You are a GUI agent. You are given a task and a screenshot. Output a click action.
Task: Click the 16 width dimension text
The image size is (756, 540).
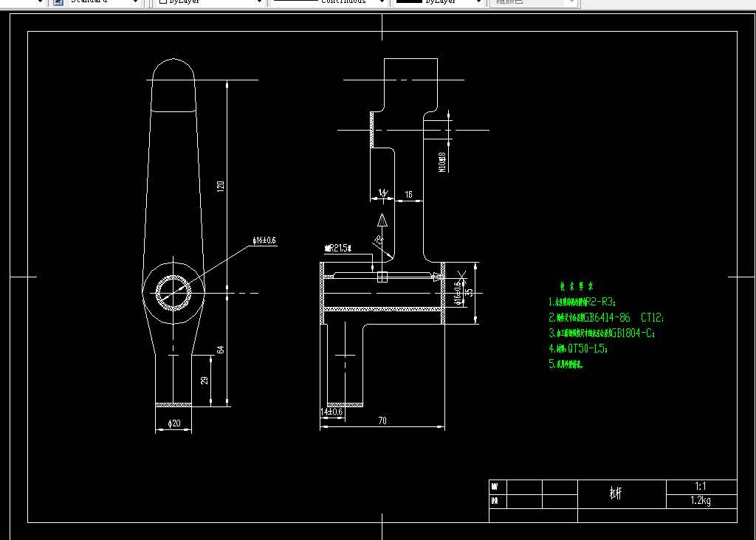pos(408,195)
